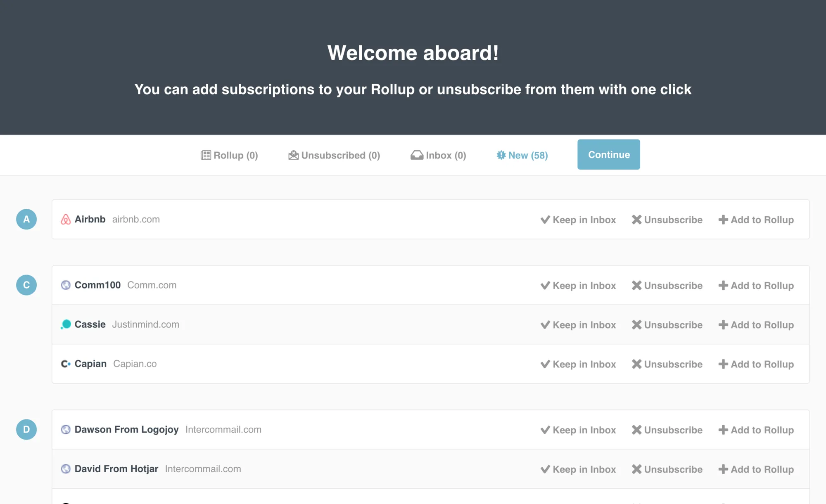This screenshot has width=826, height=504.
Task: Add Capian to Rollup
Action: (756, 364)
